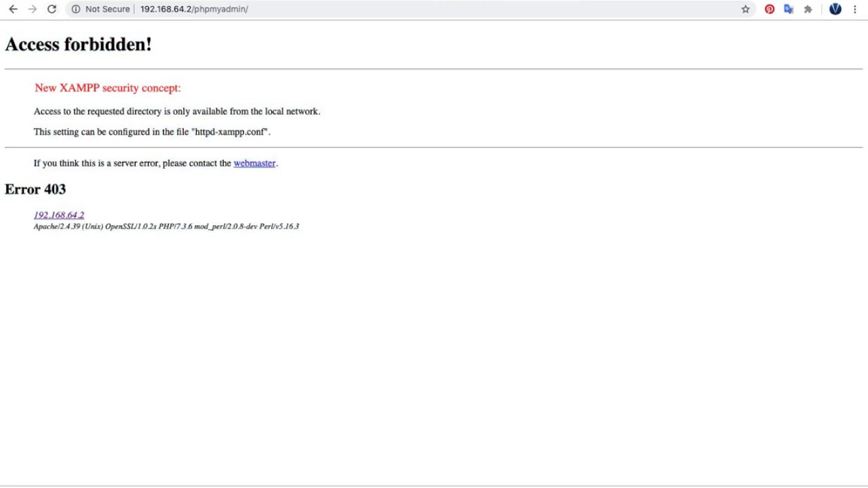Viewport: 868px width, 488px height.
Task: Reload the page with the refresh icon
Action: click(52, 9)
